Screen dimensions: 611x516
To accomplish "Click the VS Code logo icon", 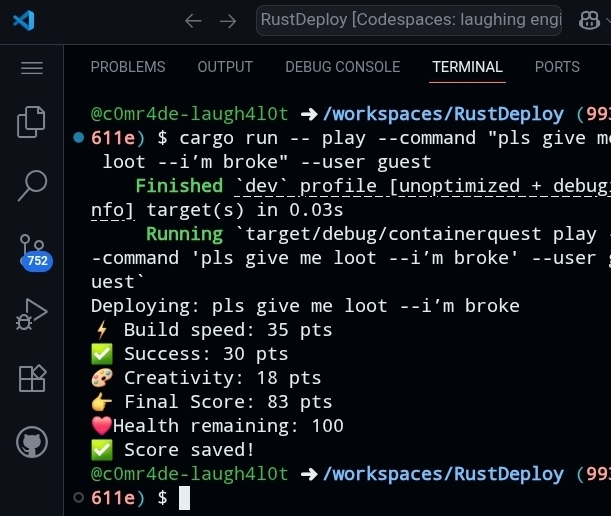I will click(x=24, y=21).
